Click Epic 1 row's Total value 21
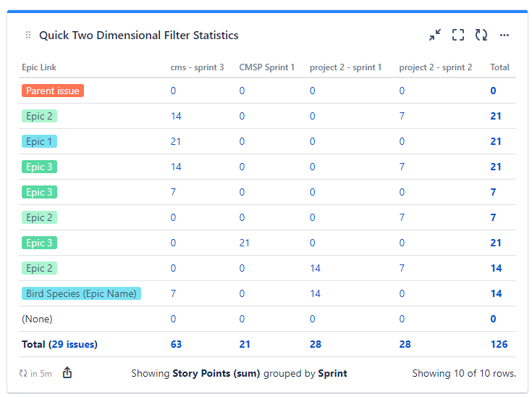The image size is (532, 397). (x=496, y=141)
